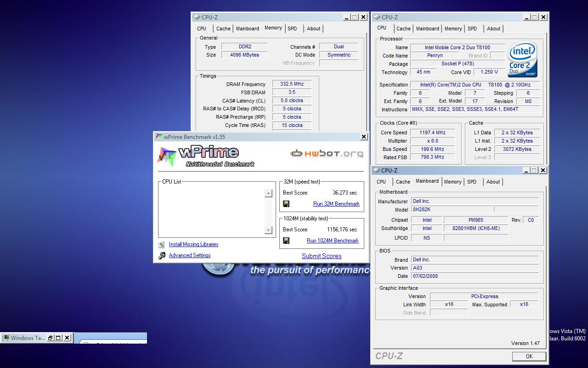This screenshot has width=588, height=368.
Task: Open CPU tab in Mainboard CPU-Z window
Action: 381,182
